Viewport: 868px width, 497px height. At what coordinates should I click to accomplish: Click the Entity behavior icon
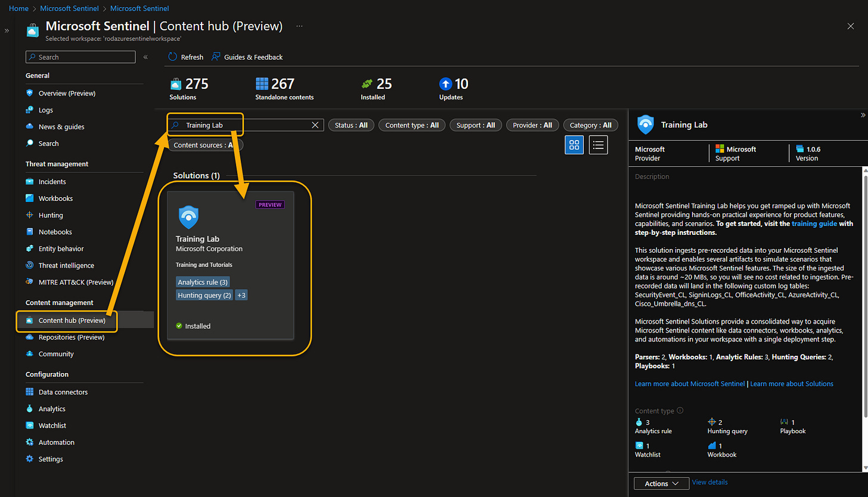tap(30, 248)
